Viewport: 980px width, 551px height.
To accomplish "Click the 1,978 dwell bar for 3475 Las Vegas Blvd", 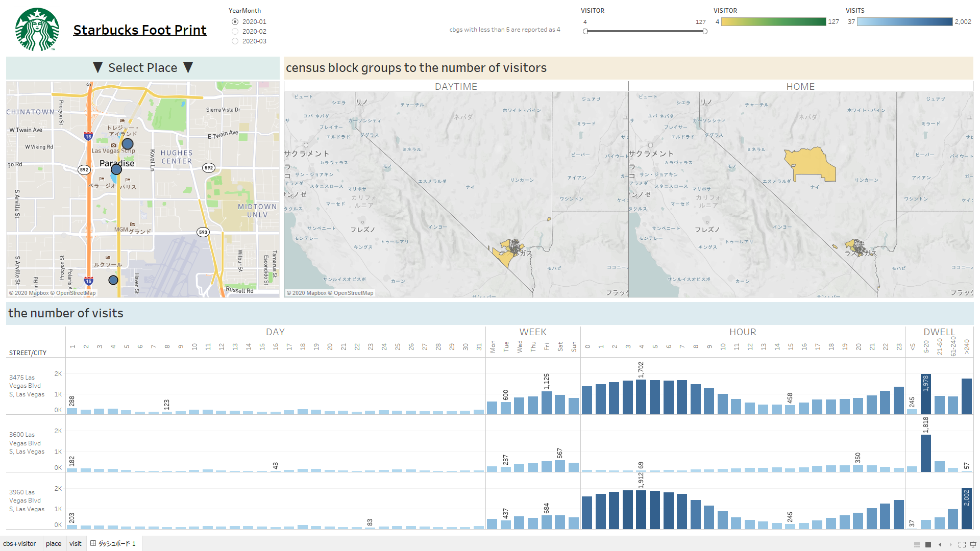I will (925, 394).
